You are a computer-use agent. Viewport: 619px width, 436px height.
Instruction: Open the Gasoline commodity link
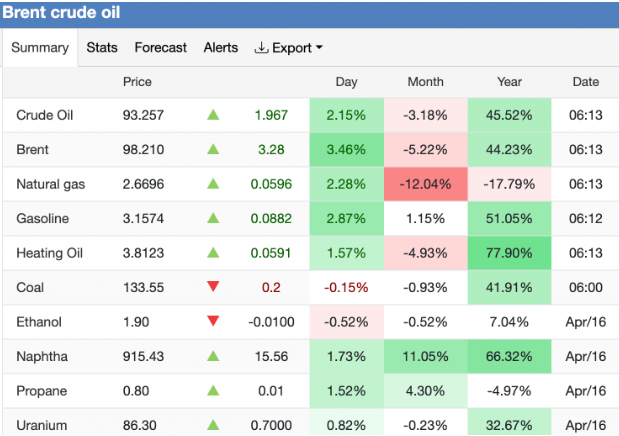[x=42, y=218]
